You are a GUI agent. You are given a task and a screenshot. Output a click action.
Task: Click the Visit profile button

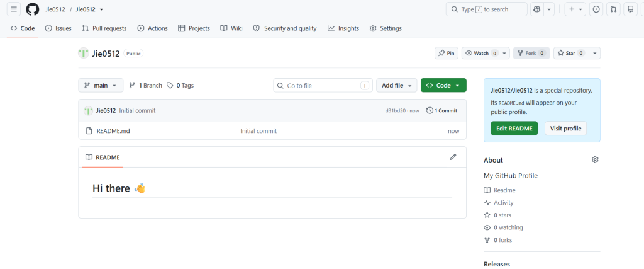(565, 129)
